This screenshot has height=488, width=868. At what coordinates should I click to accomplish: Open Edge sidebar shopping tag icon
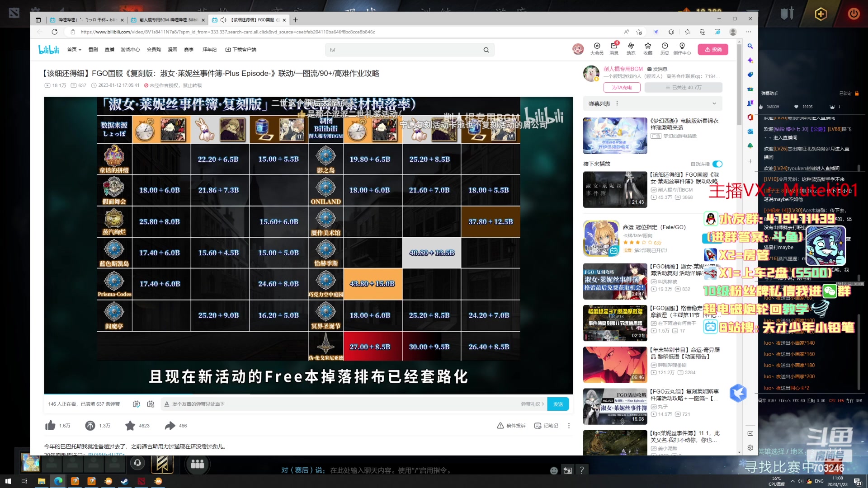[750, 75]
